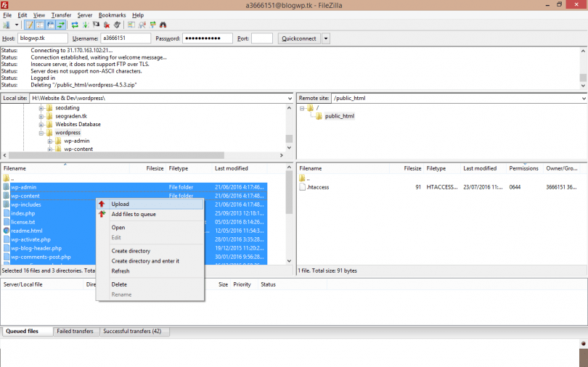Click the FileZilla logo in the title bar

pyautogui.click(x=4, y=5)
